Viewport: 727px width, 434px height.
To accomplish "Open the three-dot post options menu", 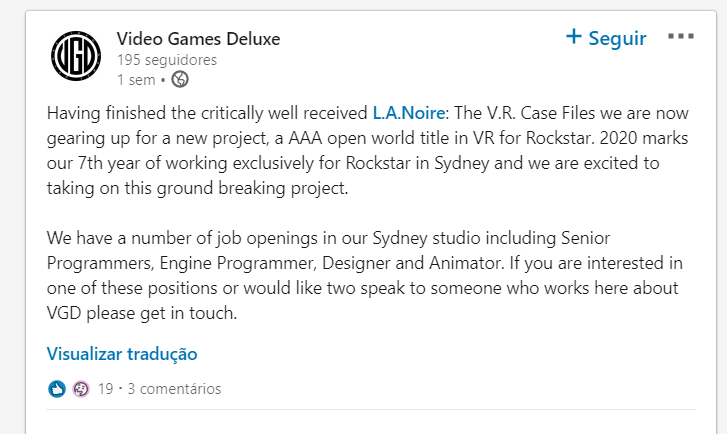I will pyautogui.click(x=680, y=37).
